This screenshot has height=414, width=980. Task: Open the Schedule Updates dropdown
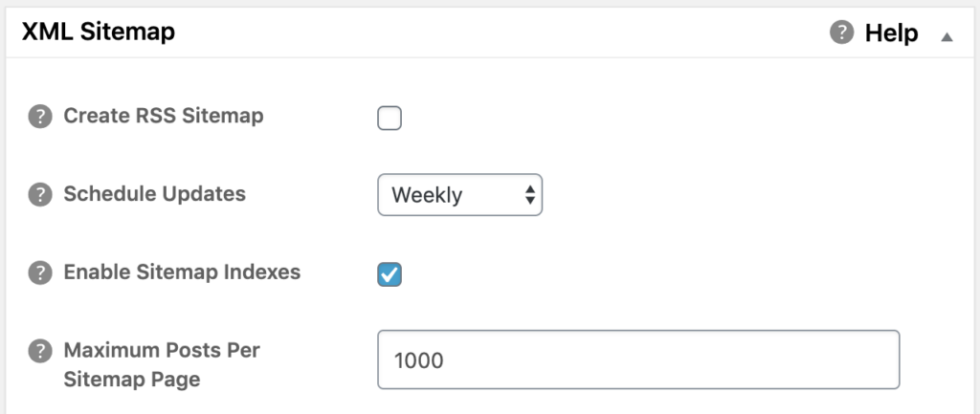(x=460, y=195)
